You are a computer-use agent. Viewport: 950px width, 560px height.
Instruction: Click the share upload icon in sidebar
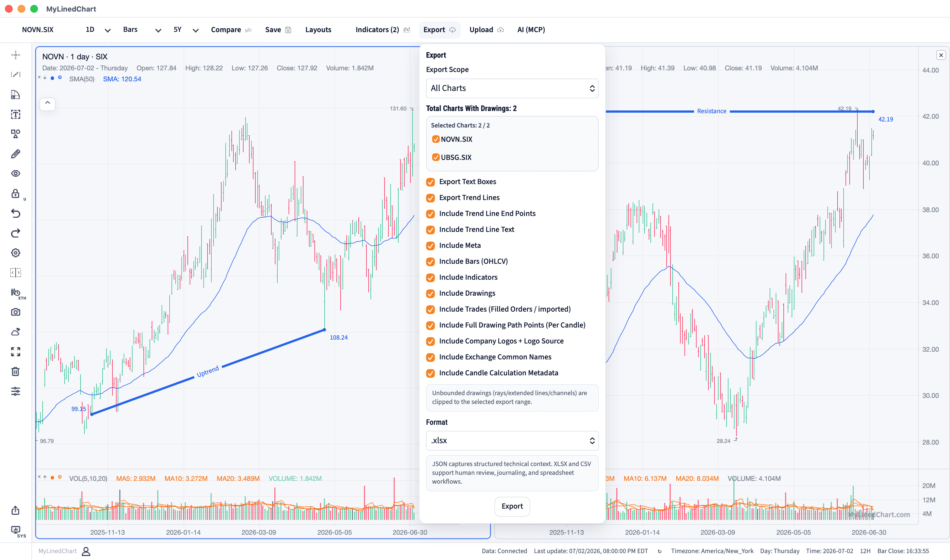click(x=15, y=510)
